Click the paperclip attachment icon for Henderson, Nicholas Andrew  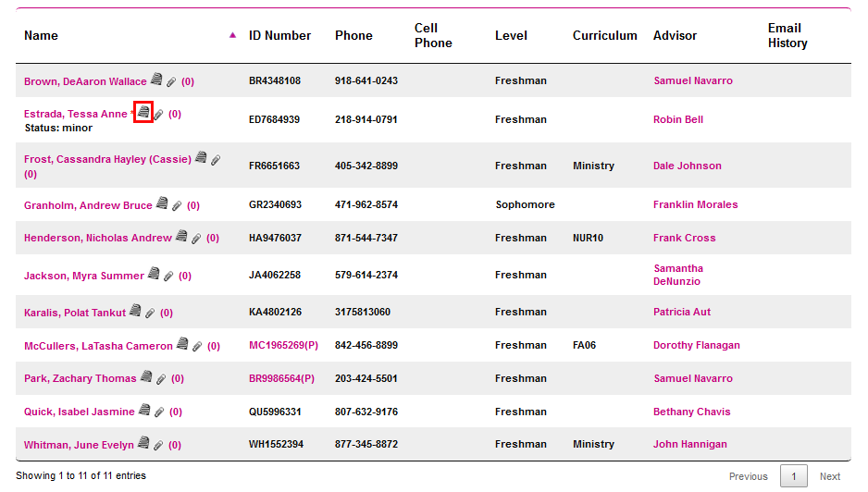196,239
